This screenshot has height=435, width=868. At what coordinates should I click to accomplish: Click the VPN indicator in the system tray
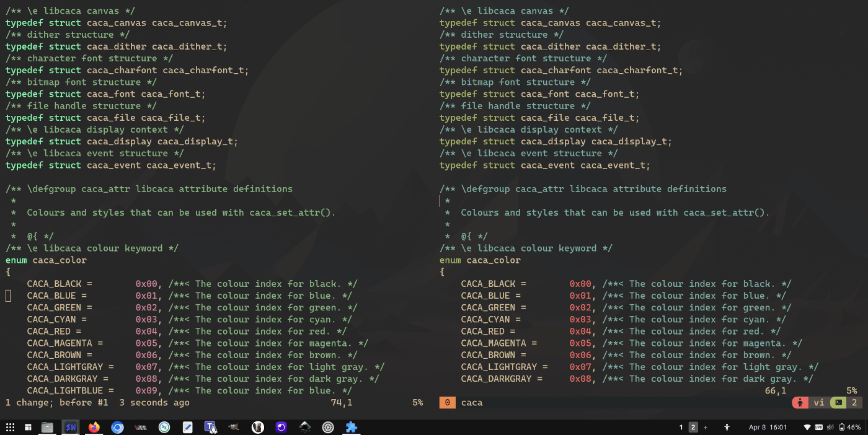pyautogui.click(x=819, y=427)
